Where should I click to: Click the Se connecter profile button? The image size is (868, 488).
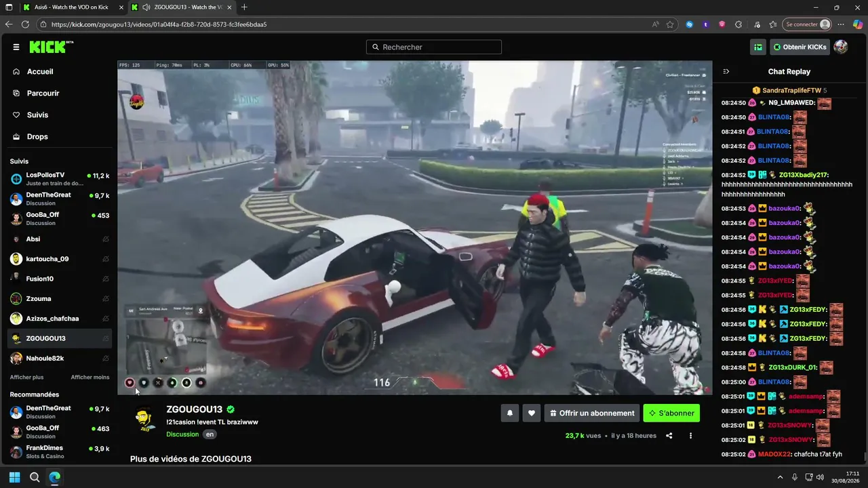coord(808,24)
